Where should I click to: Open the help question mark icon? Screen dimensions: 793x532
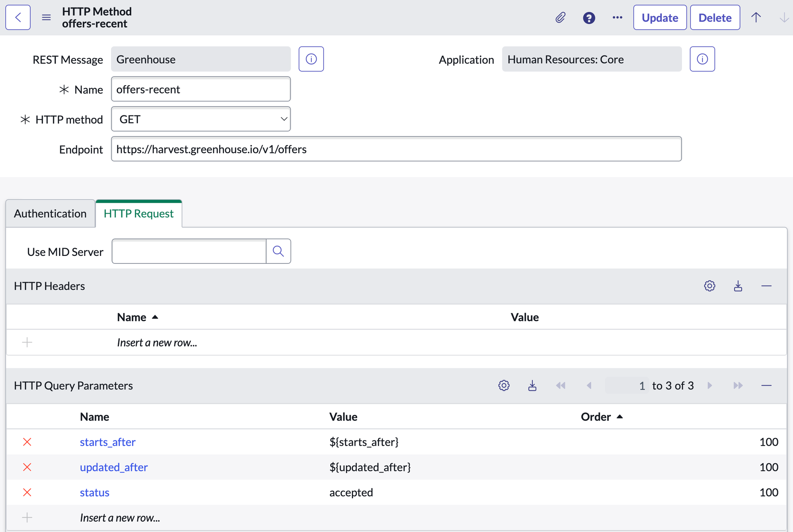(589, 18)
